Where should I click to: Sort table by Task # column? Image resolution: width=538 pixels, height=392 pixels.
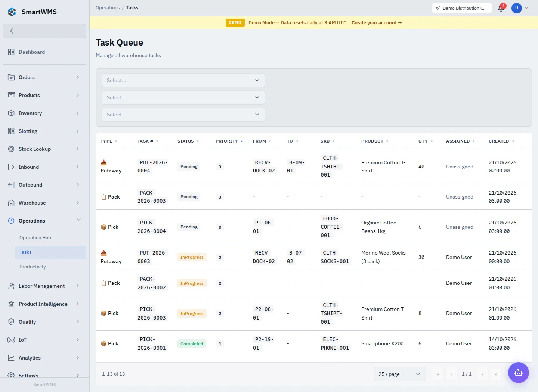pyautogui.click(x=148, y=141)
